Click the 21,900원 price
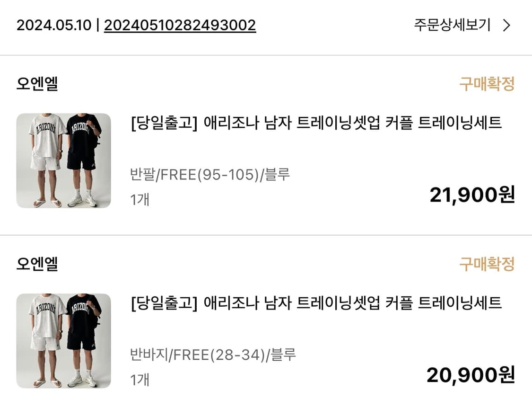Image resolution: width=532 pixels, height=400 pixels. [471, 195]
